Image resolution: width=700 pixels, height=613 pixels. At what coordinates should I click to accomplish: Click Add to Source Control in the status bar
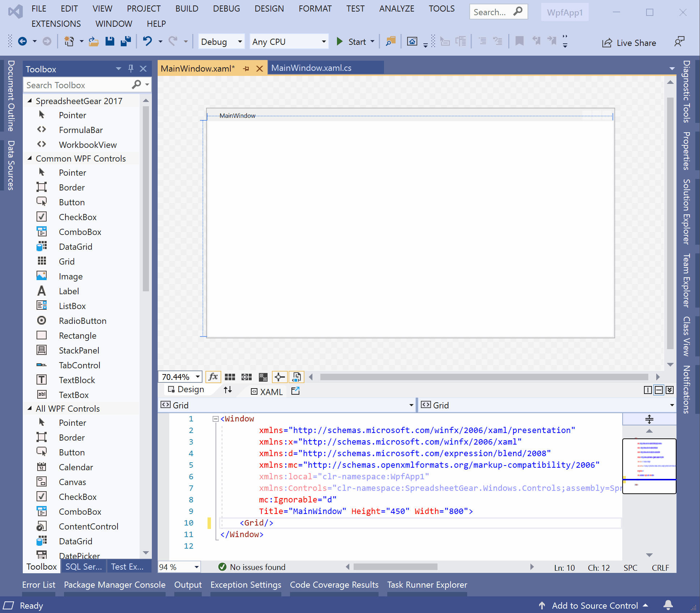point(594,605)
